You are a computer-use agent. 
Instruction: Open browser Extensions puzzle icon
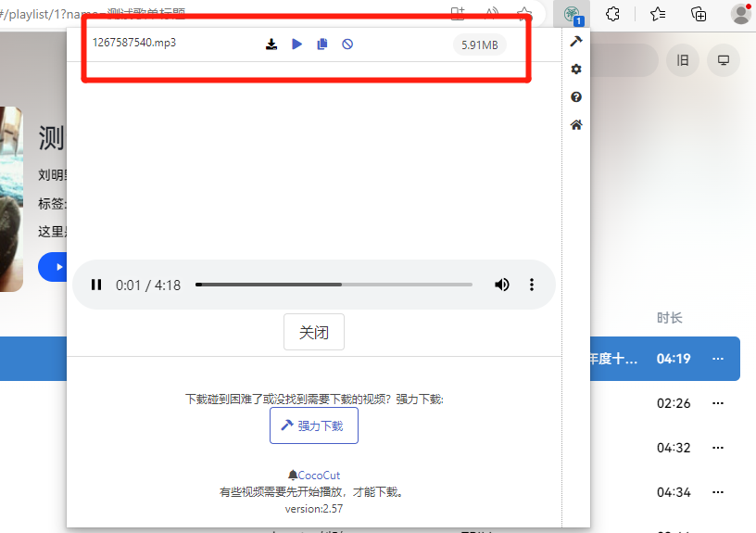click(x=612, y=14)
